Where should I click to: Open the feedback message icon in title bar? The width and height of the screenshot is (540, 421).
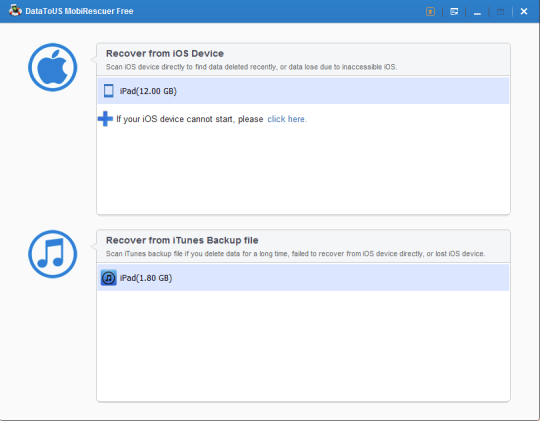[454, 12]
